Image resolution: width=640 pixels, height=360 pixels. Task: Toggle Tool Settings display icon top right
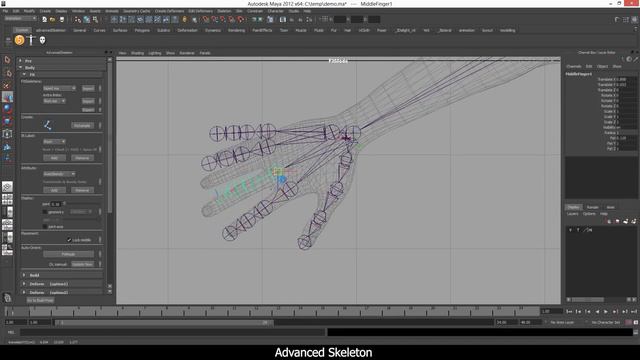(x=626, y=19)
